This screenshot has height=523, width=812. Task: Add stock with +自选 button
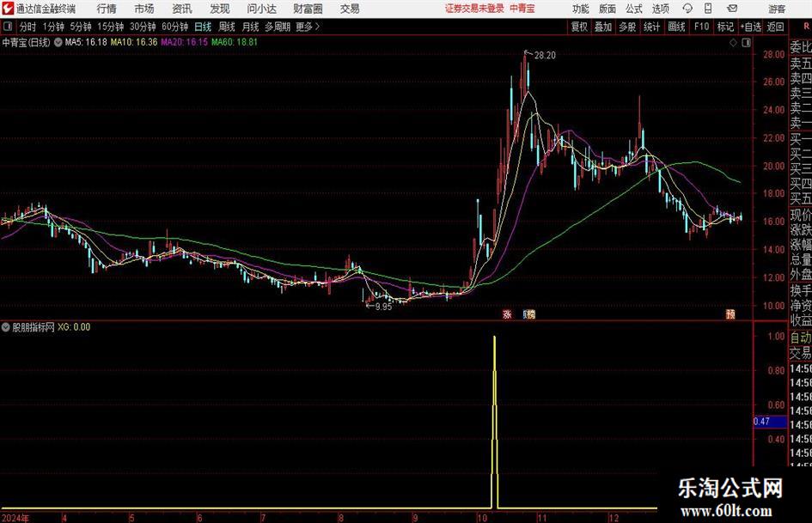pos(751,27)
